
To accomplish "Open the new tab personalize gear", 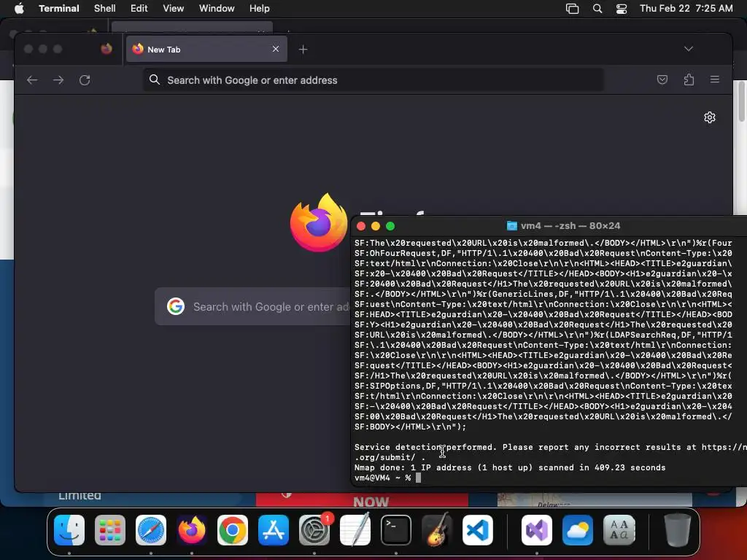I will point(709,117).
